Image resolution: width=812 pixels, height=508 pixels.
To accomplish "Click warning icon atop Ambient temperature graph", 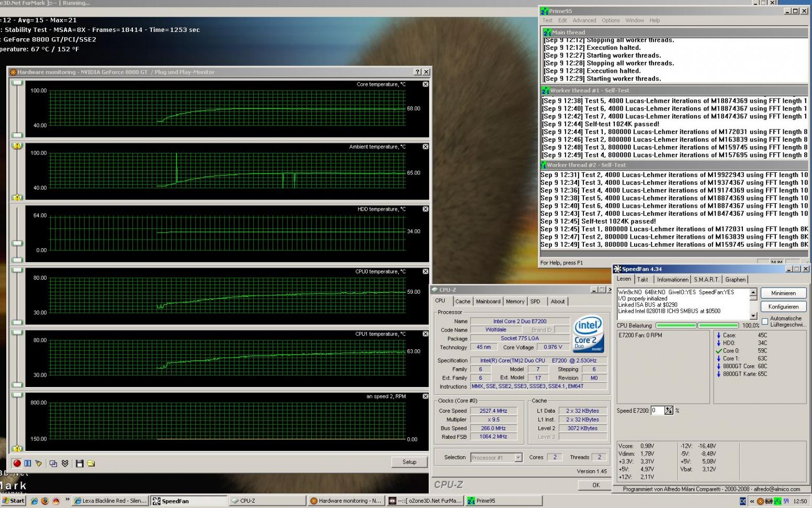I will (x=17, y=146).
